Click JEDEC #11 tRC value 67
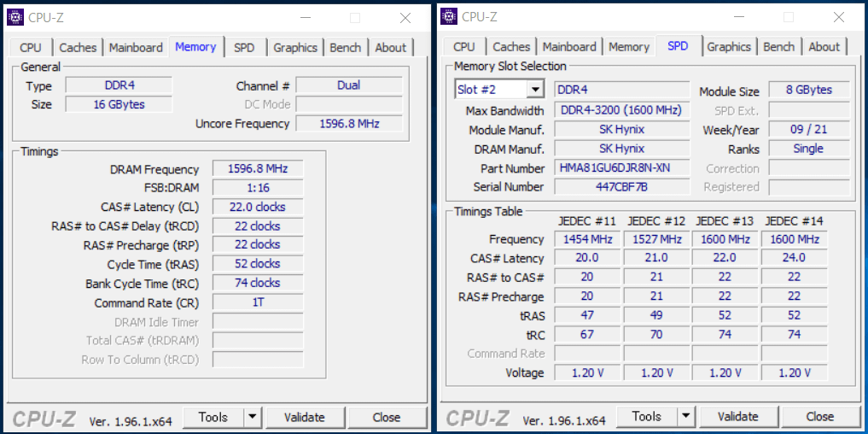868x434 pixels. [x=587, y=335]
